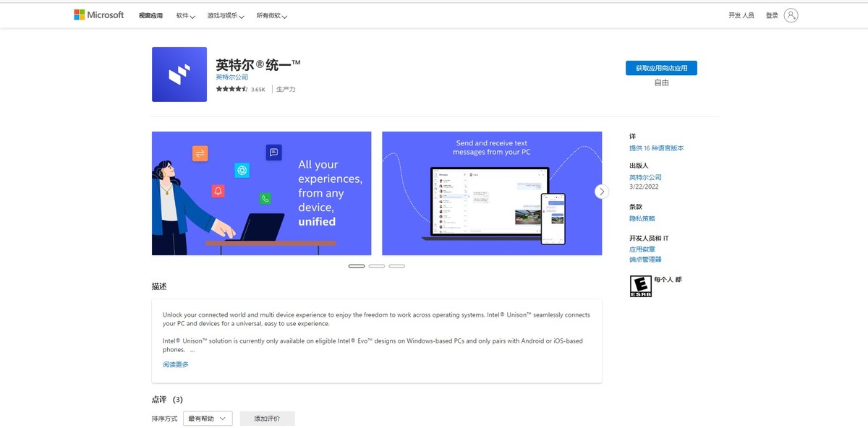The width and height of the screenshot is (868, 428).
Task: Open the 最有帮助 sort order selector
Action: (x=208, y=418)
